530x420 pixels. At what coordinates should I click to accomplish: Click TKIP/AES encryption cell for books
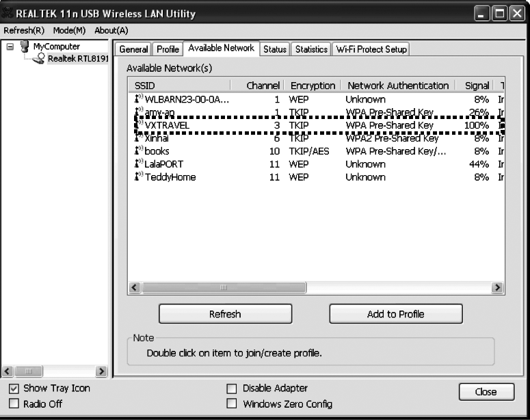coord(309,151)
